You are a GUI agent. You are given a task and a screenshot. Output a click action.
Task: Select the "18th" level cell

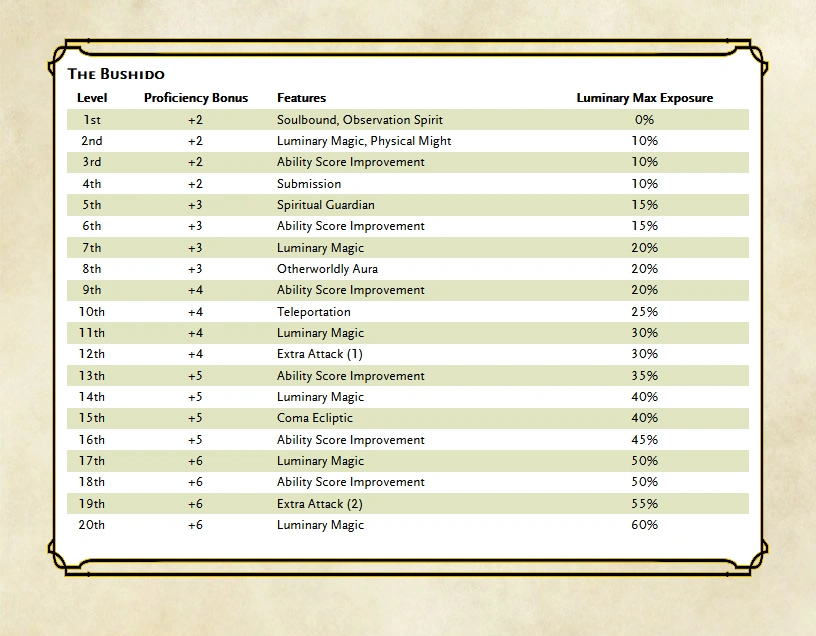92,482
